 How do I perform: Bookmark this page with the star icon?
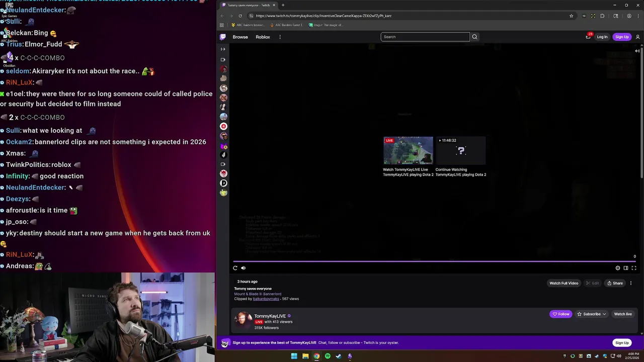coord(571,16)
